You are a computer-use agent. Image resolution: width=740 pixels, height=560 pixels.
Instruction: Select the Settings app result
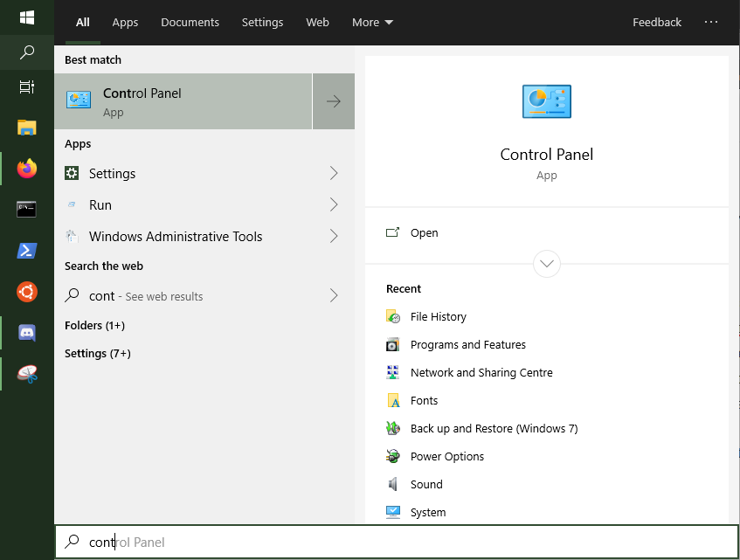coord(204,173)
